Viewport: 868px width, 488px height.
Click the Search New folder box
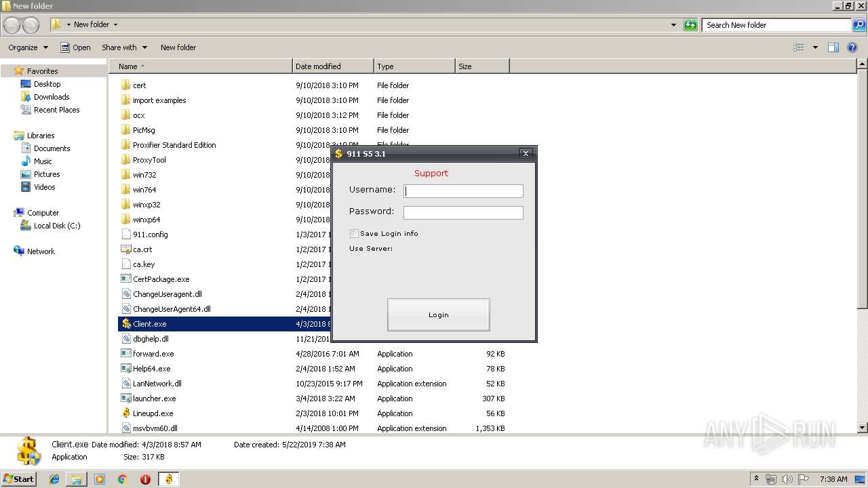[x=776, y=25]
